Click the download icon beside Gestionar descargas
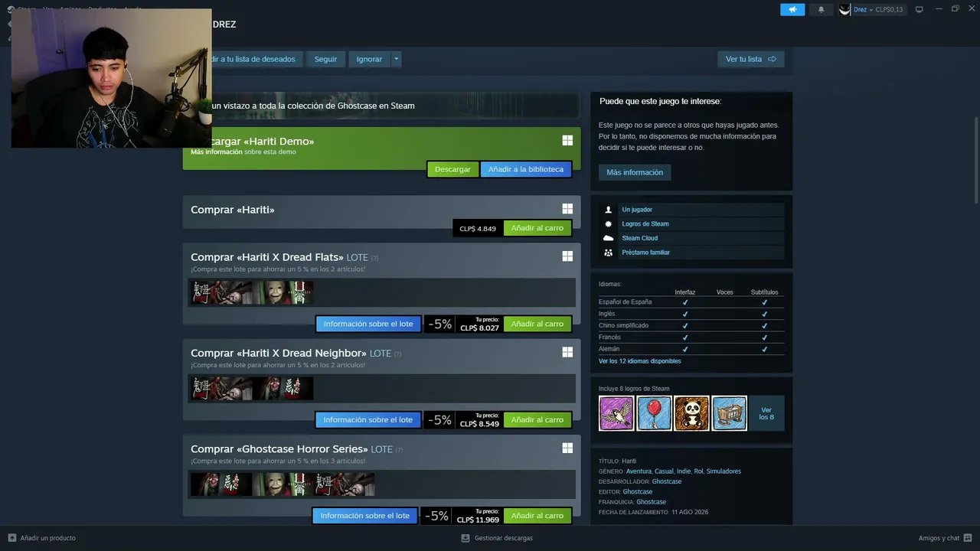 pyautogui.click(x=465, y=538)
